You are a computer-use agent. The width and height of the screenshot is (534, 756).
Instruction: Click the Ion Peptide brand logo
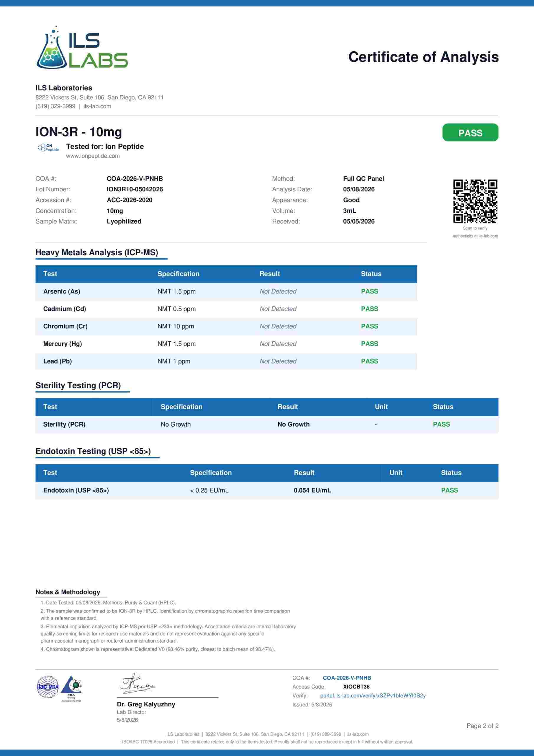[x=48, y=148]
